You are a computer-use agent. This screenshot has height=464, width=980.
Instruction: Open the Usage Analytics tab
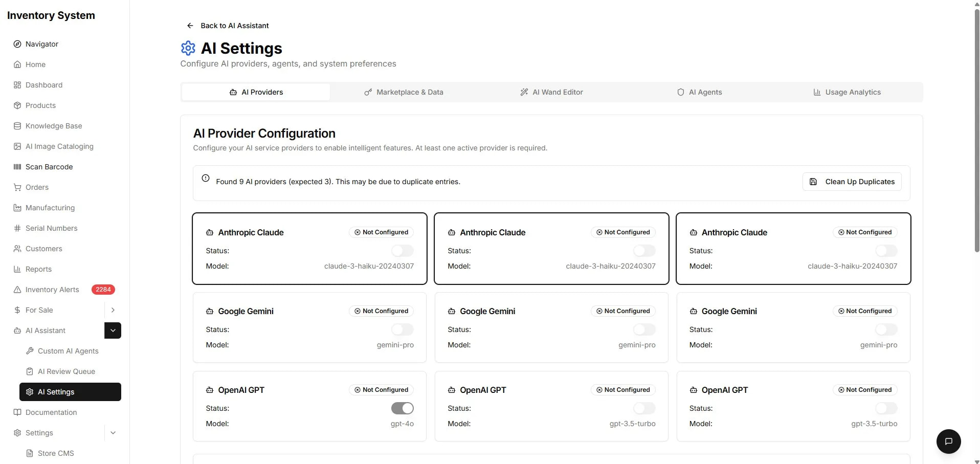click(x=847, y=92)
